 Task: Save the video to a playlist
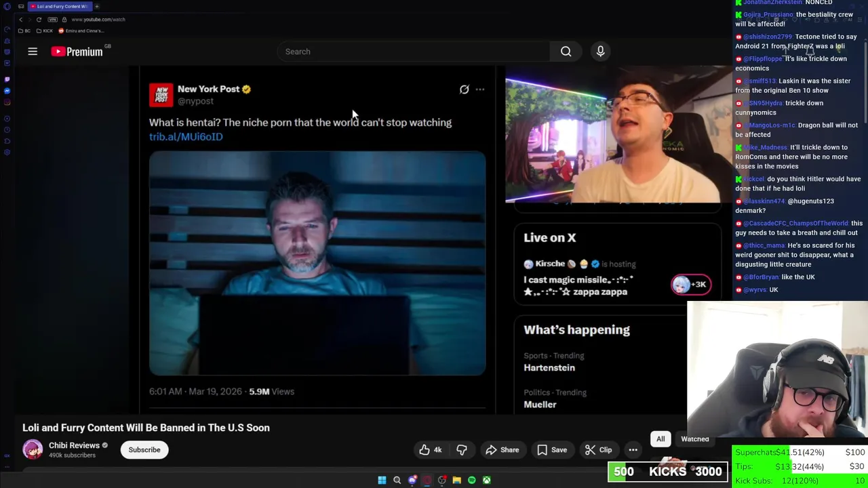coord(552,450)
